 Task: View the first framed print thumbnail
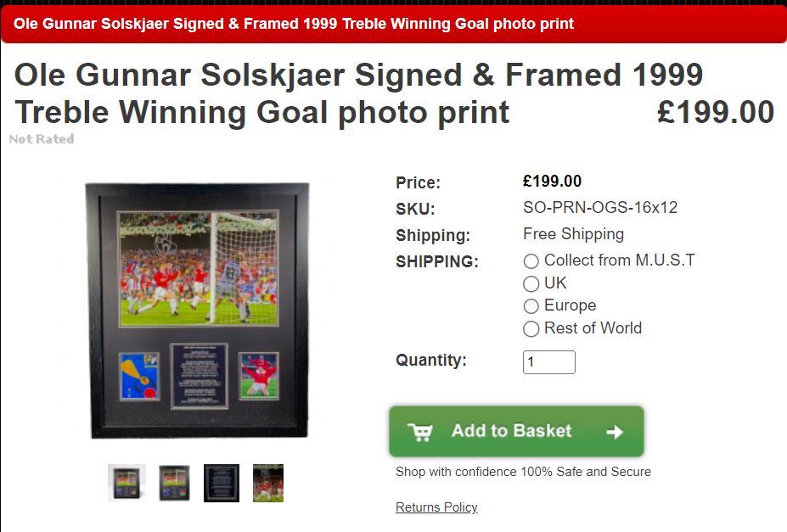(126, 483)
